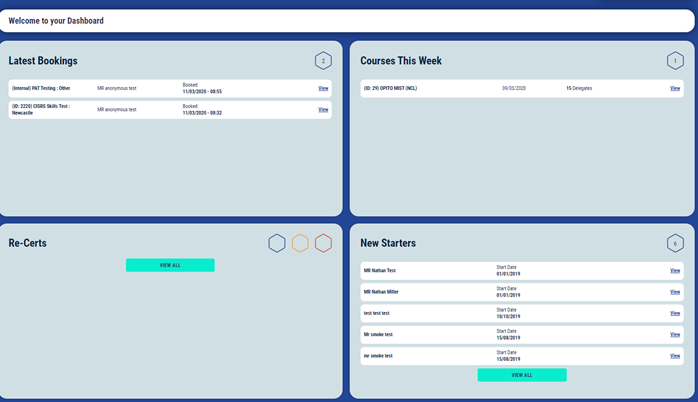The height and width of the screenshot is (402, 698).
Task: Select the blue Re-Certs hexagon
Action: [277, 243]
